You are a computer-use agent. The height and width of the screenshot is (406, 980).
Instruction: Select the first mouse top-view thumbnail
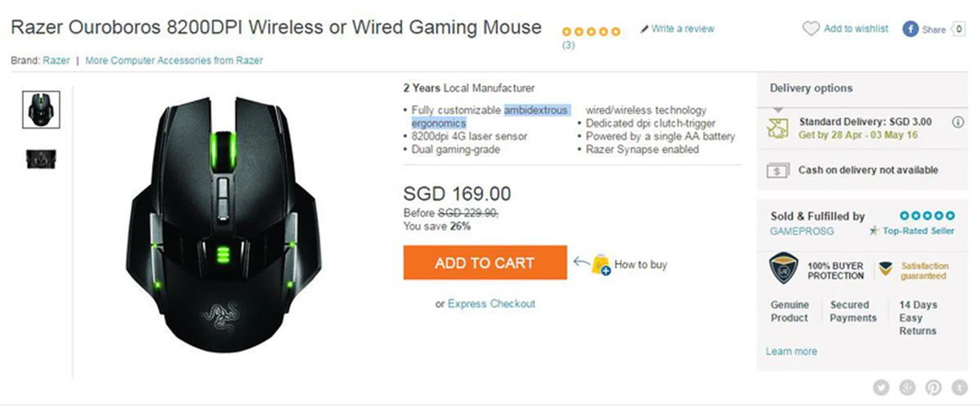(41, 109)
